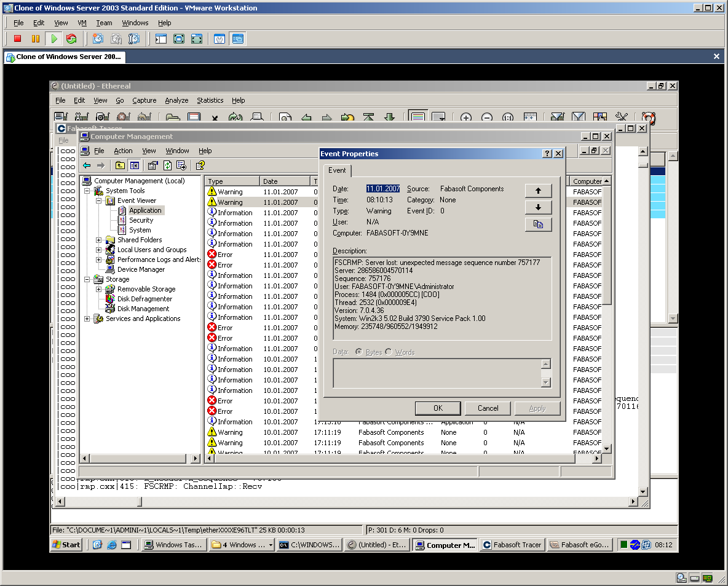
Task: Click the orange VMware Suspend button
Action: click(36, 39)
